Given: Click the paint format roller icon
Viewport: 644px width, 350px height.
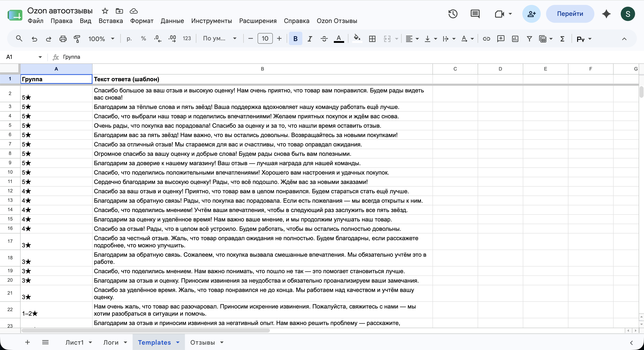Looking at the screenshot, I should (77, 39).
